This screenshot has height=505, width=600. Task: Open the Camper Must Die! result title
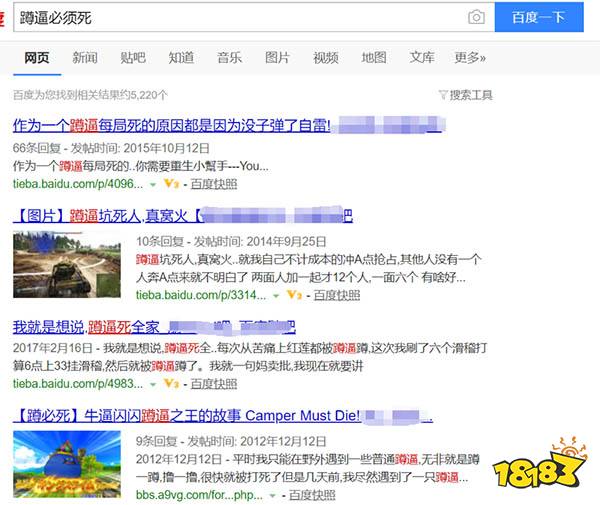[x=222, y=414]
